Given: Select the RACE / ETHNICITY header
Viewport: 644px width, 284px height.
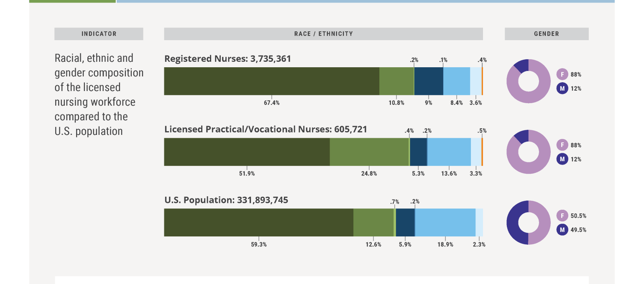Looking at the screenshot, I should [323, 34].
